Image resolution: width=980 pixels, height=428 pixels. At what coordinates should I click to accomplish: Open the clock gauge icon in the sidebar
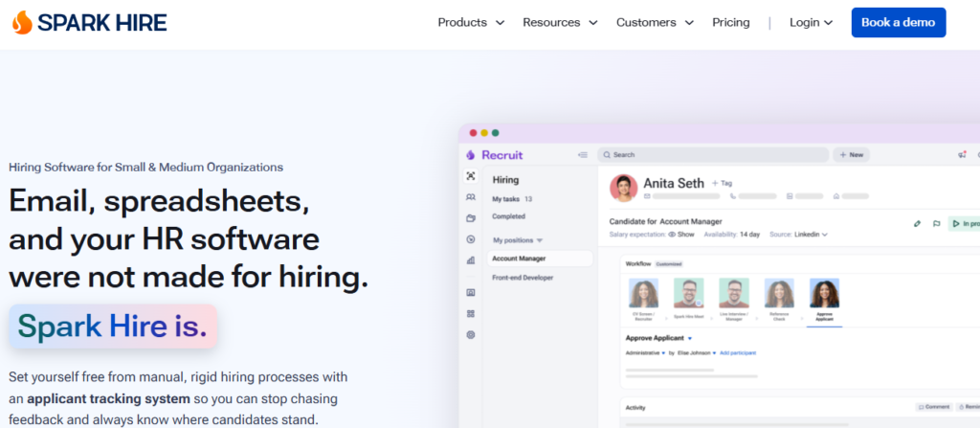pyautogui.click(x=471, y=239)
